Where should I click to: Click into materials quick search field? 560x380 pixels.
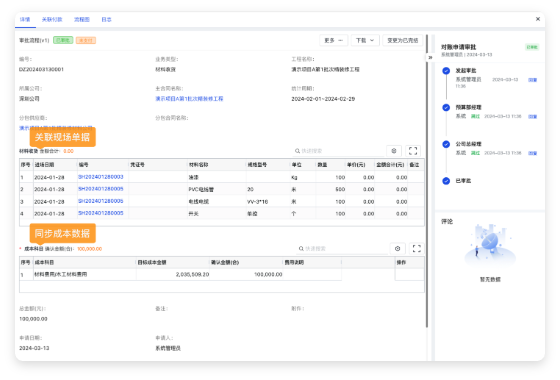point(338,151)
